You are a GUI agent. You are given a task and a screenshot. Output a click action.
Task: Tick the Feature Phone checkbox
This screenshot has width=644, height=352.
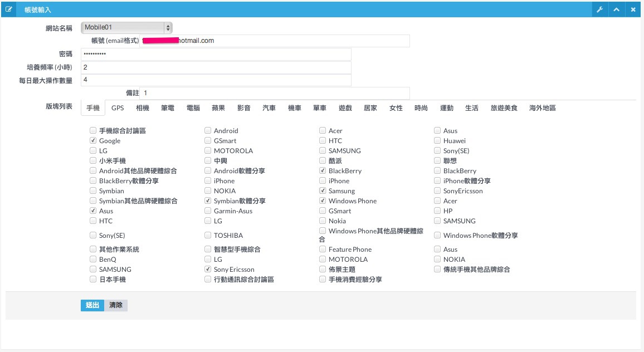click(x=323, y=250)
